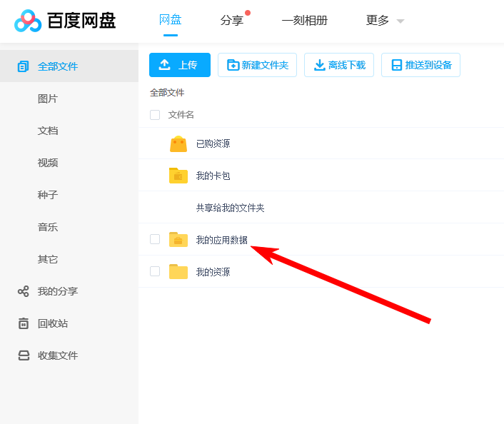Click the 回收站 trash icon
Image resolution: width=504 pixels, height=424 pixels.
pyautogui.click(x=23, y=323)
